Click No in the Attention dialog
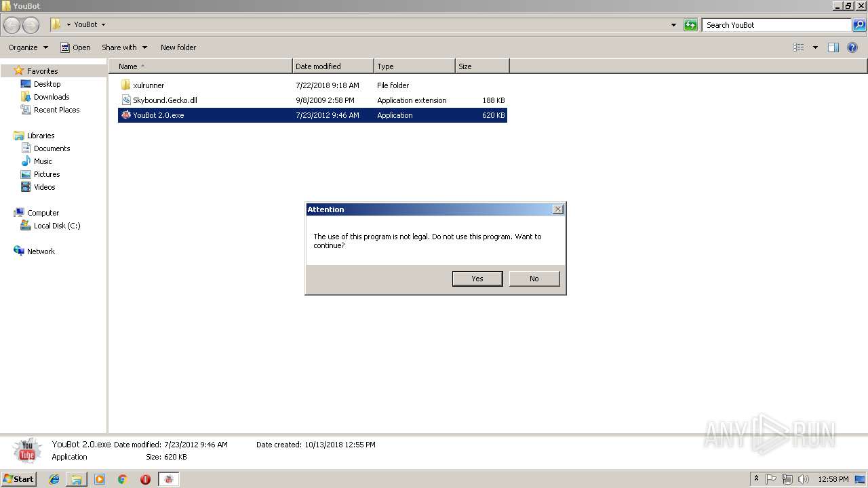The height and width of the screenshot is (488, 868). [534, 279]
